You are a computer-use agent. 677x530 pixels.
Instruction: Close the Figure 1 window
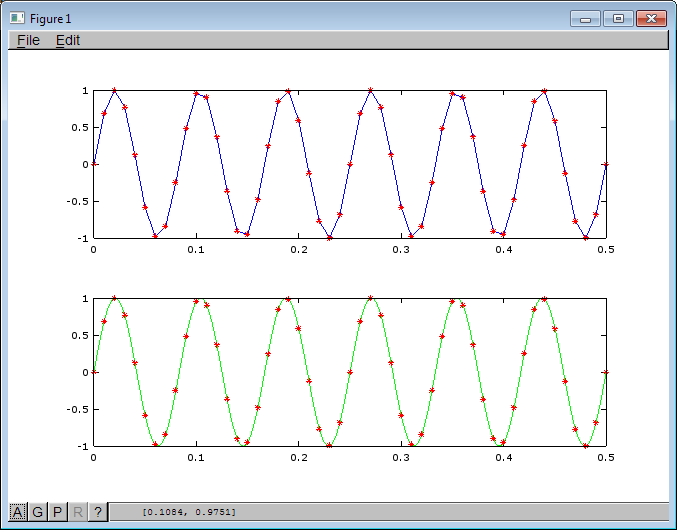tap(651, 18)
